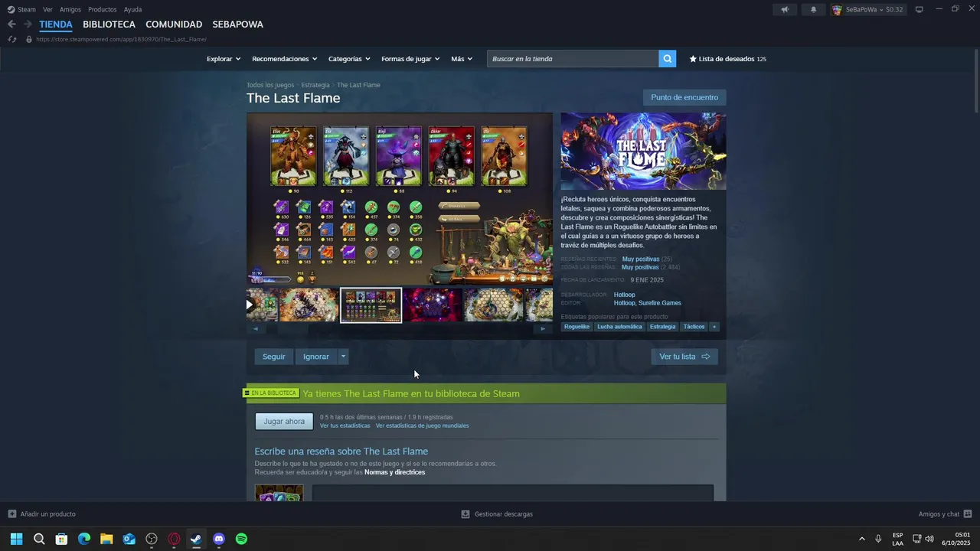This screenshot has width=980, height=551.
Task: Click the Steam taskbar icon
Action: pos(197,539)
